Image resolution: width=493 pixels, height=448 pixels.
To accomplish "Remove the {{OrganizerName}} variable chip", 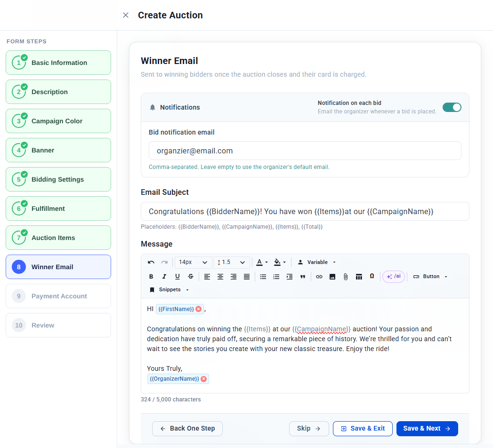I will 204,379.
